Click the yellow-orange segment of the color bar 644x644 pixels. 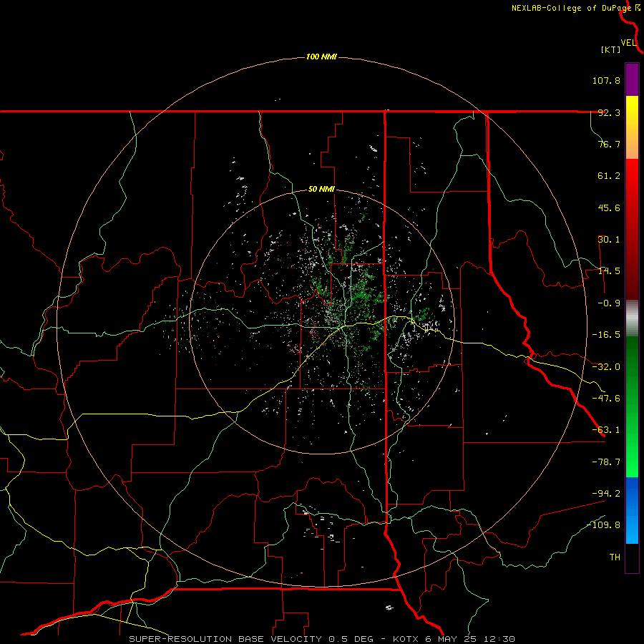[x=632, y=127]
